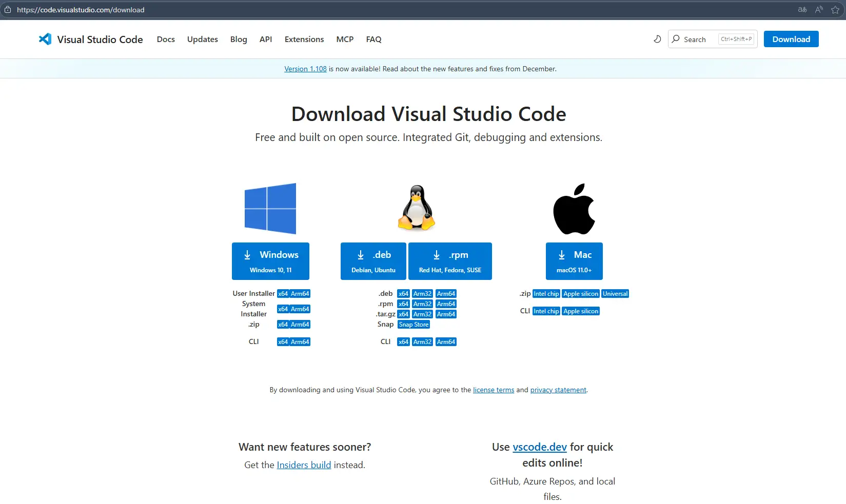
Task: Toggle the dark theme switcher
Action: pyautogui.click(x=657, y=39)
